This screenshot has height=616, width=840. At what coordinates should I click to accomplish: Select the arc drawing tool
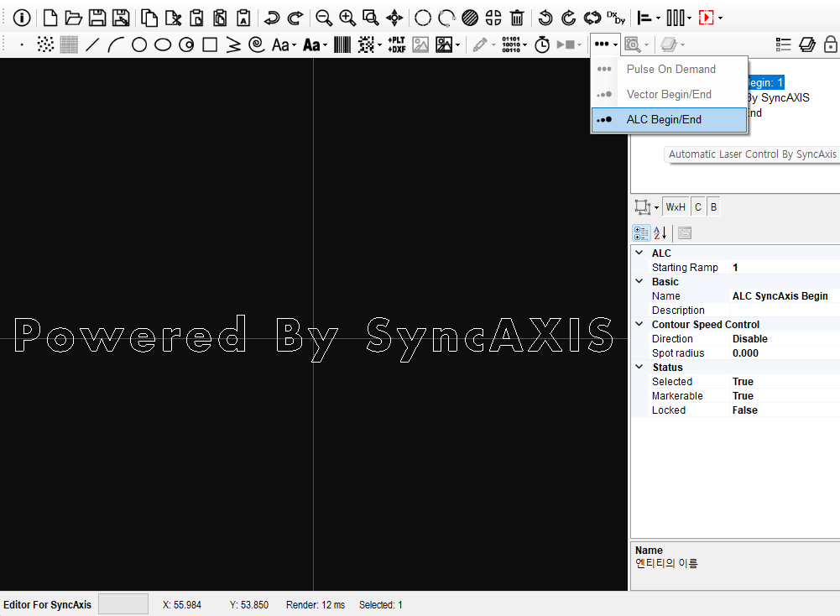point(116,44)
